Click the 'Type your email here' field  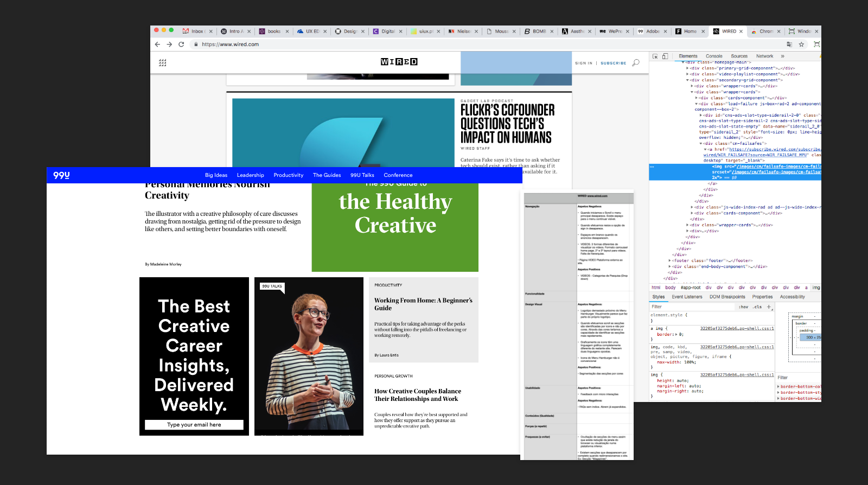coord(194,425)
